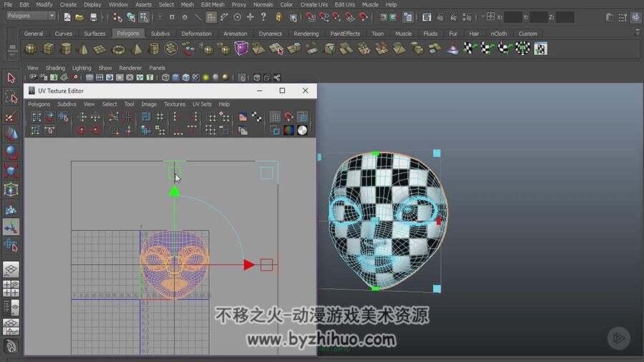
Task: Open UV Texture Editor Polygons menu
Action: [39, 104]
